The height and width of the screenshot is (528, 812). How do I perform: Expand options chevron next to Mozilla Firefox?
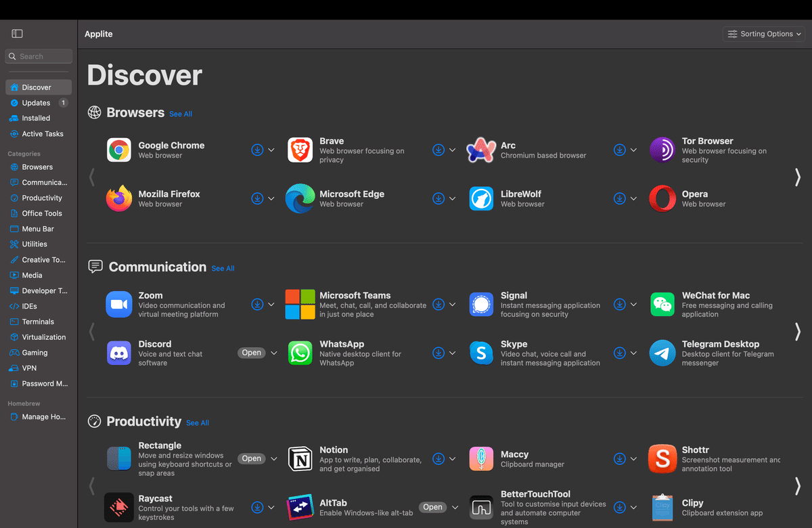pos(271,199)
